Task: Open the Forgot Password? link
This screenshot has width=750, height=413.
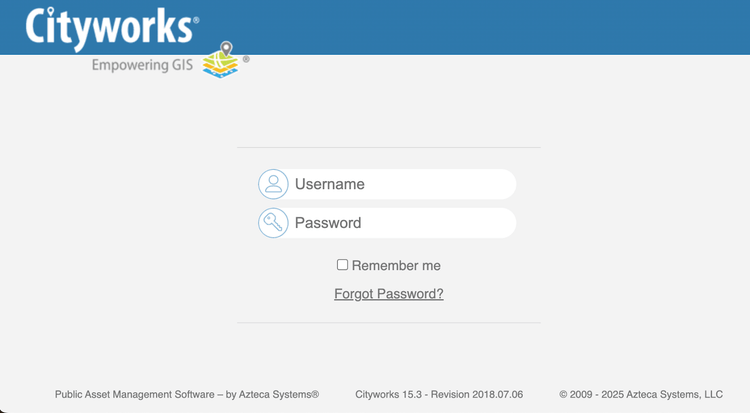Action: [x=388, y=294]
